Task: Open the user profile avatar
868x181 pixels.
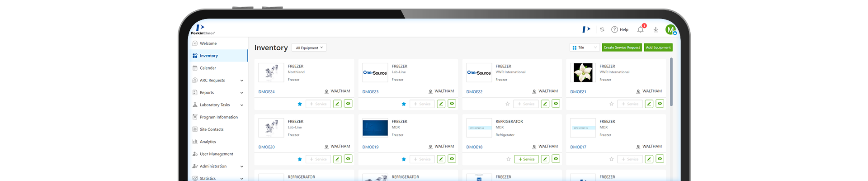Action: pos(670,30)
